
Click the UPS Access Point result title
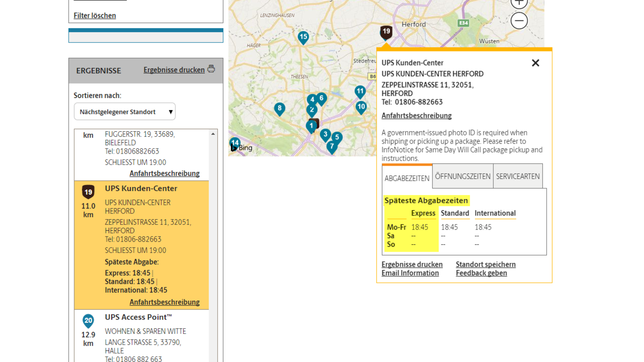coord(138,317)
